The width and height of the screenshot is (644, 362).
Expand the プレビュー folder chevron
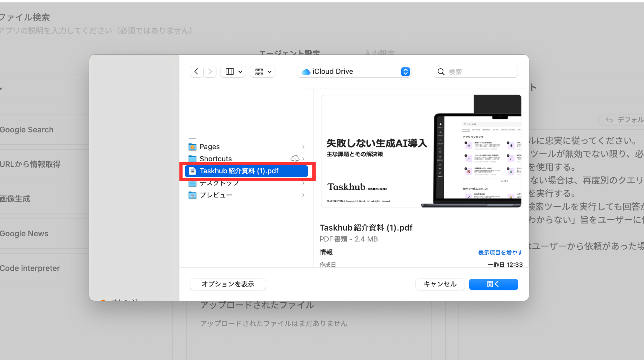(x=303, y=195)
